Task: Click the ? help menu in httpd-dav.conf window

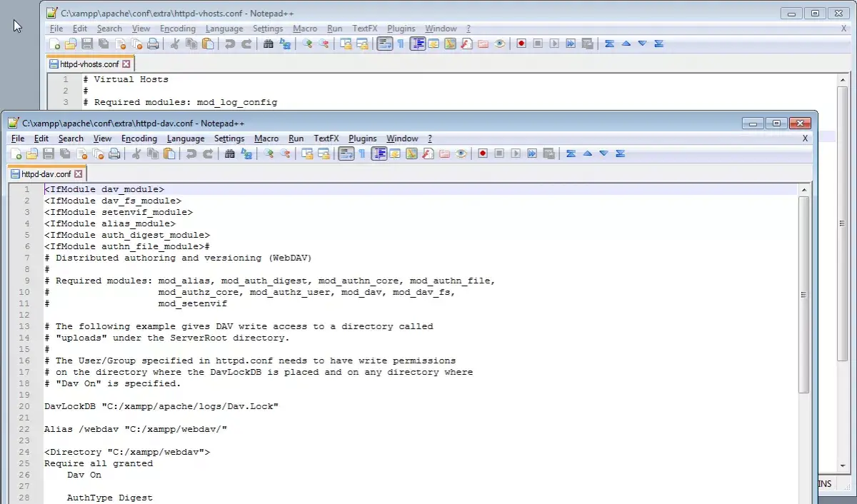Action: (430, 138)
